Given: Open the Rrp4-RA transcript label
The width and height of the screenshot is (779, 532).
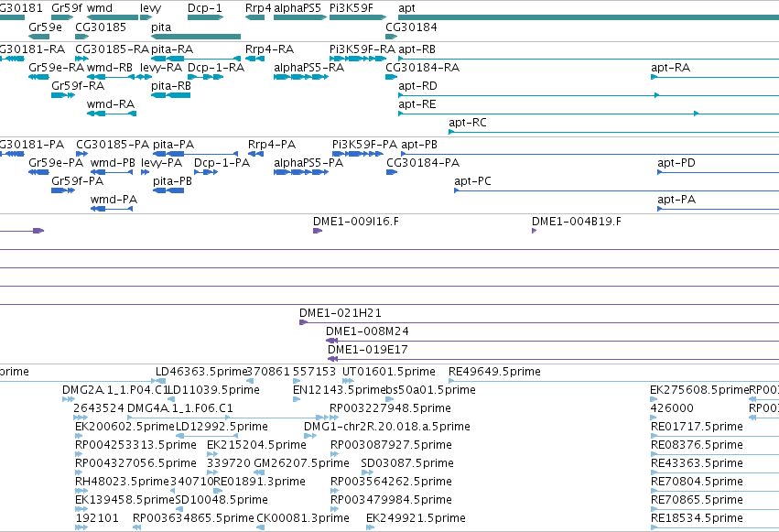Looking at the screenshot, I should [x=269, y=49].
